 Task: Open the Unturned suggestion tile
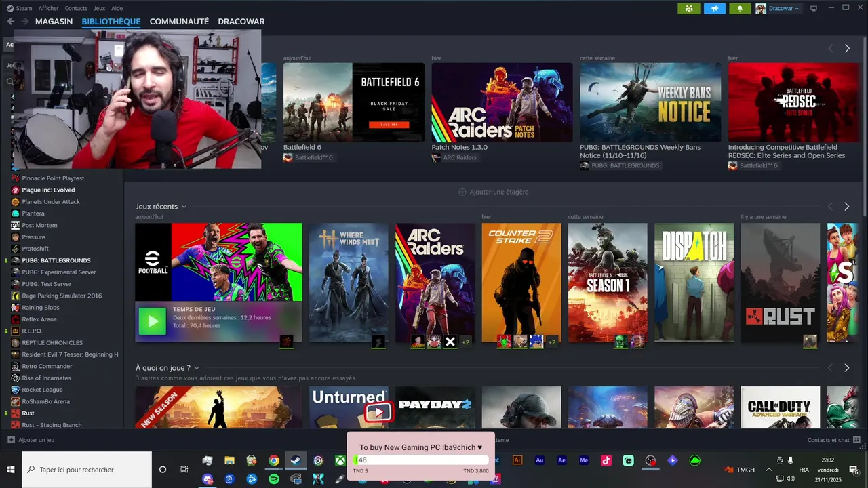(x=349, y=407)
